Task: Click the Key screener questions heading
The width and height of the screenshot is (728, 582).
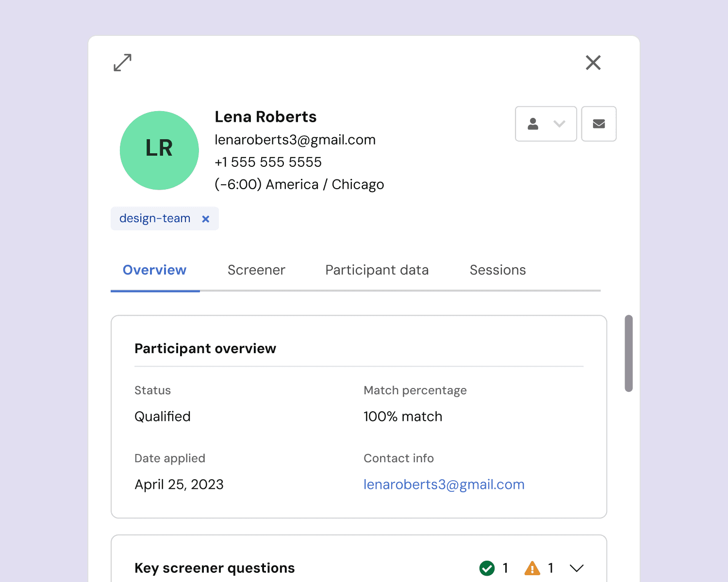Action: tap(215, 568)
